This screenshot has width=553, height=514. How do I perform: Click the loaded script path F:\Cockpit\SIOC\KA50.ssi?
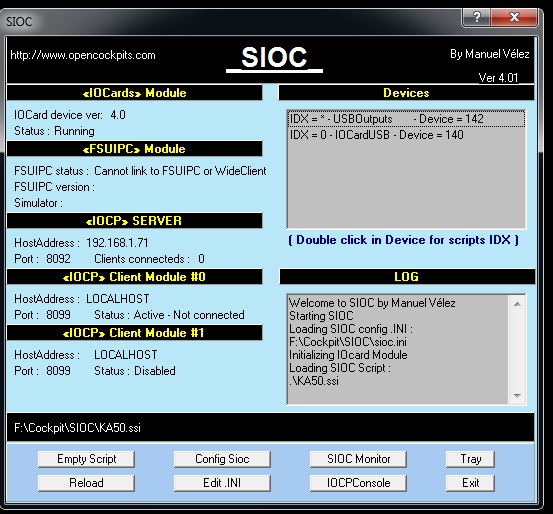click(x=77, y=428)
